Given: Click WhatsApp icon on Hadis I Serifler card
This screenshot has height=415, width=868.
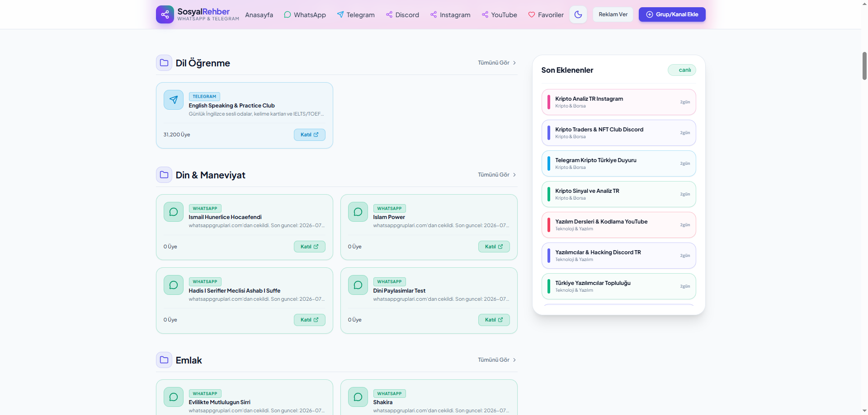Looking at the screenshot, I should coord(174,285).
